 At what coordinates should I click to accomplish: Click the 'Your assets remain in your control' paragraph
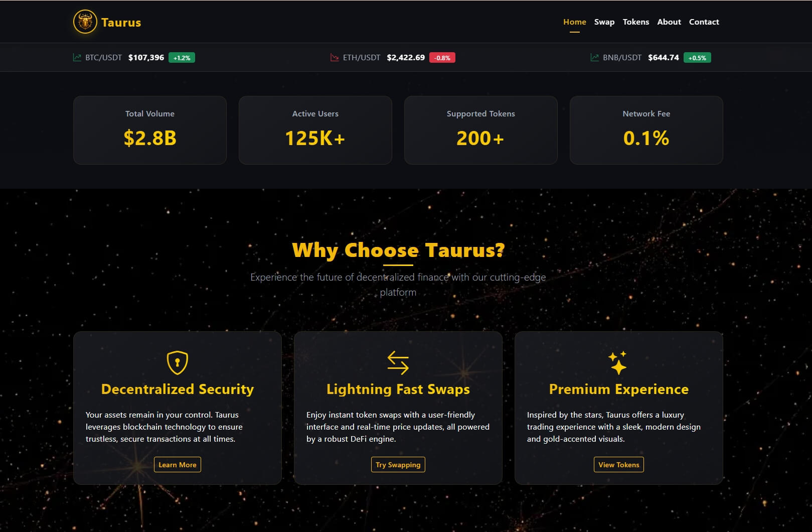[164, 427]
